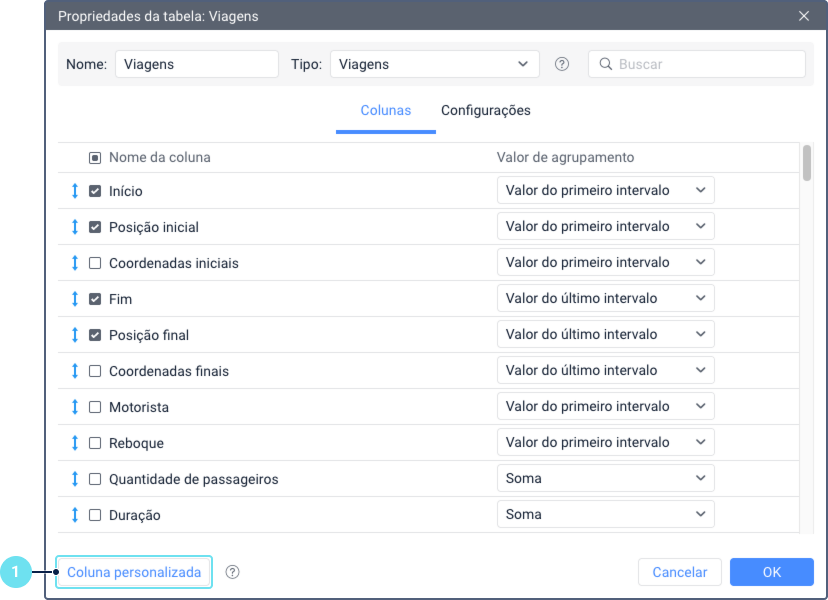Open the Tipo Viagens dropdown

435,64
